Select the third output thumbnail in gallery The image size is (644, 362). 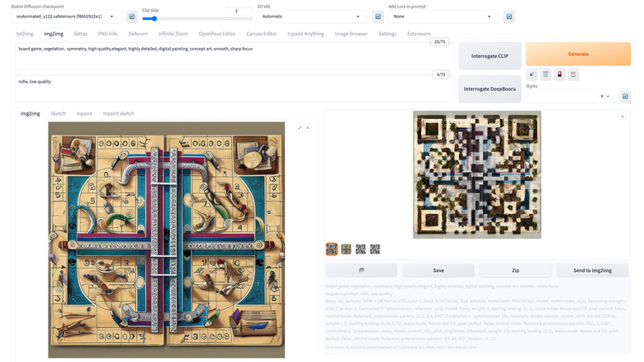(361, 249)
